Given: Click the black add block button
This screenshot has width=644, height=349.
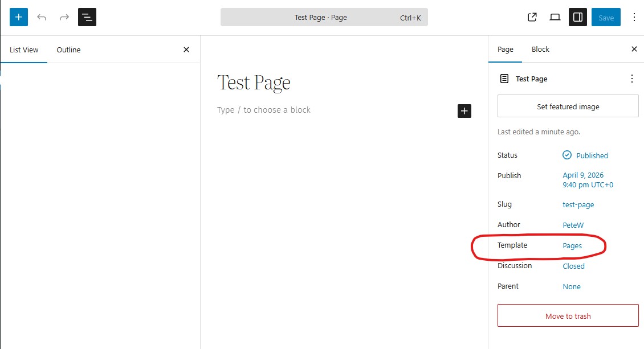Looking at the screenshot, I should (x=464, y=111).
